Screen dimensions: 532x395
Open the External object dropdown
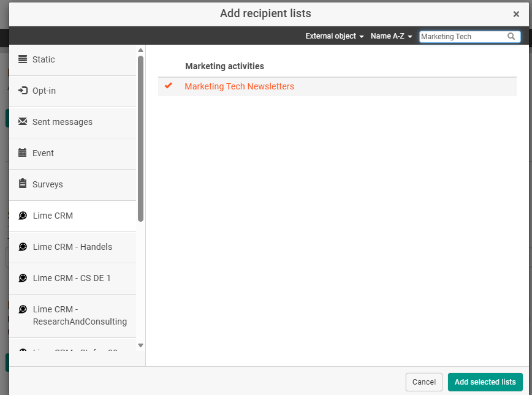[333, 36]
